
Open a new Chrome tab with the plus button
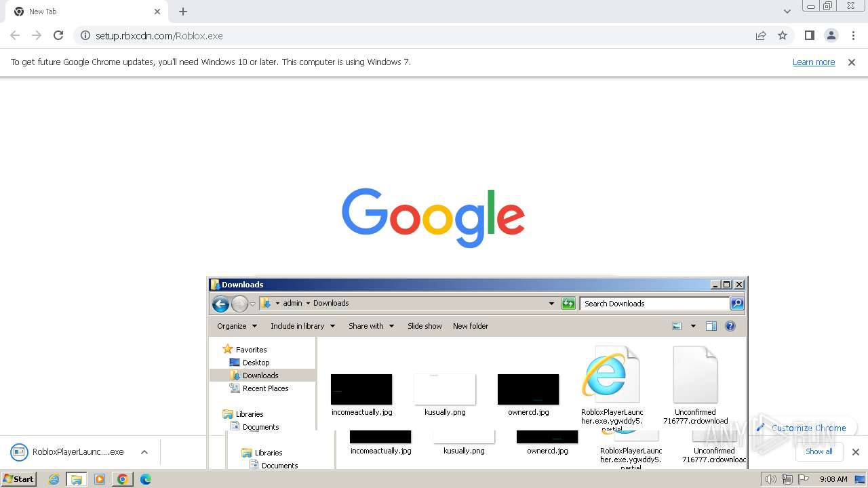[x=183, y=12]
